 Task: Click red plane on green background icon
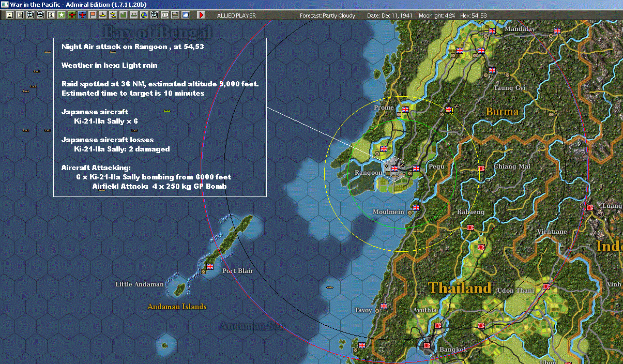click(72, 16)
